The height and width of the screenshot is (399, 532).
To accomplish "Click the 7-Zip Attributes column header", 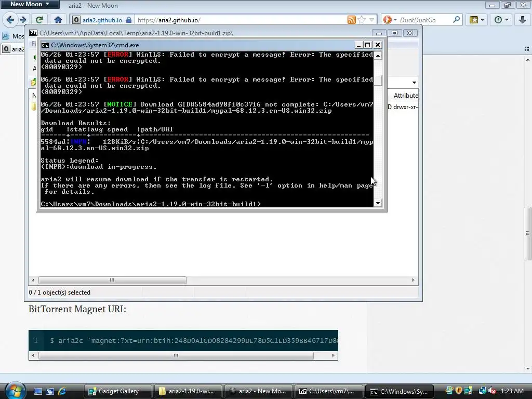I will [x=405, y=96].
